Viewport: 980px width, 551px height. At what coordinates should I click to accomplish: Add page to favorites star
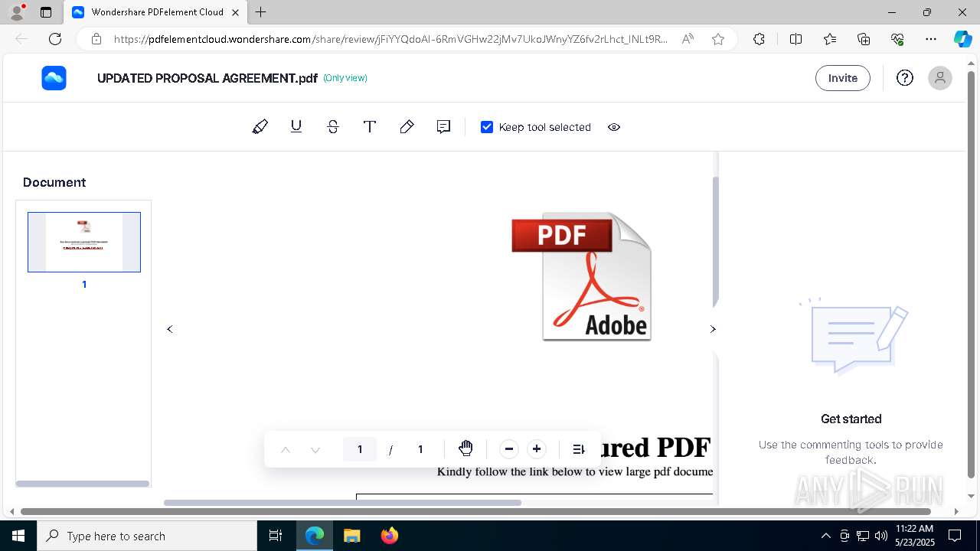pyautogui.click(x=718, y=39)
